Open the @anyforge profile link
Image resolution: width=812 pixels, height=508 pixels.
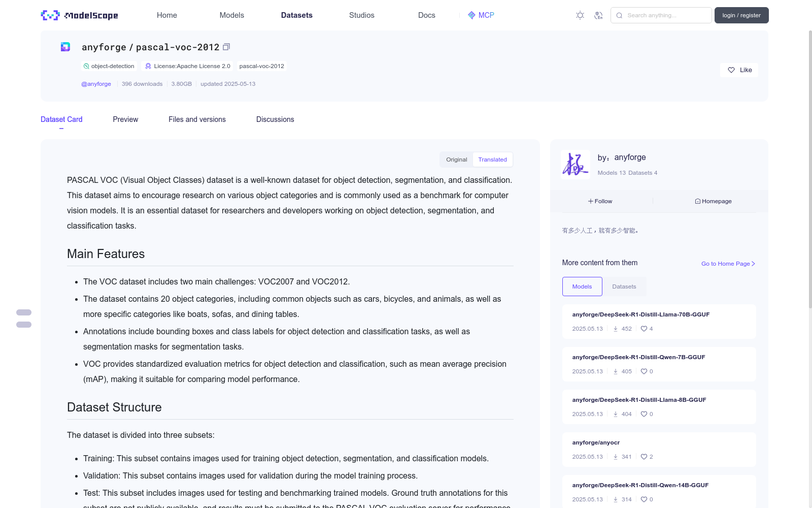point(96,84)
